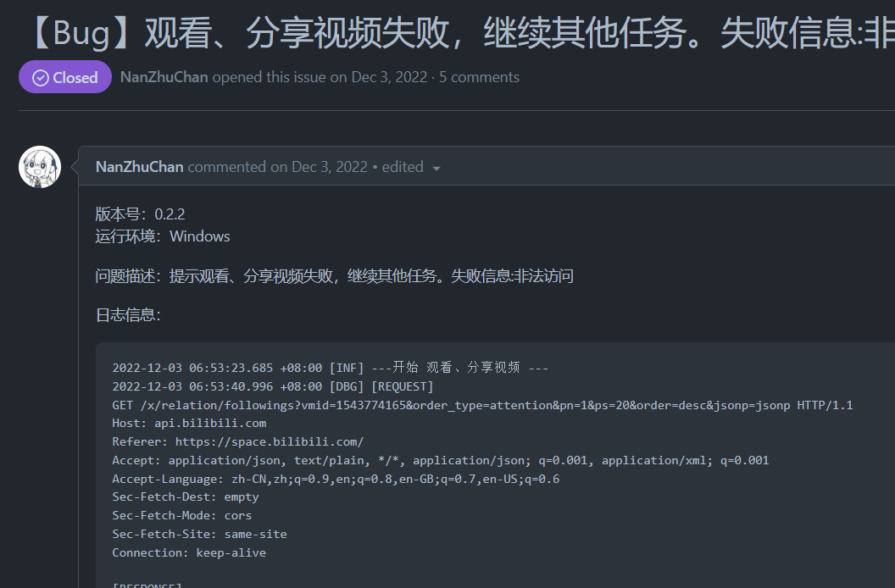The height and width of the screenshot is (588, 895).
Task: Click the Accept-Language header line in the log
Action: click(x=335, y=478)
